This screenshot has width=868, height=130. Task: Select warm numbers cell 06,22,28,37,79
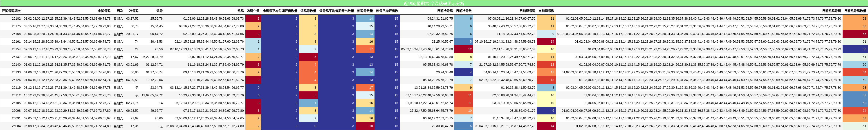[x=152, y=57]
